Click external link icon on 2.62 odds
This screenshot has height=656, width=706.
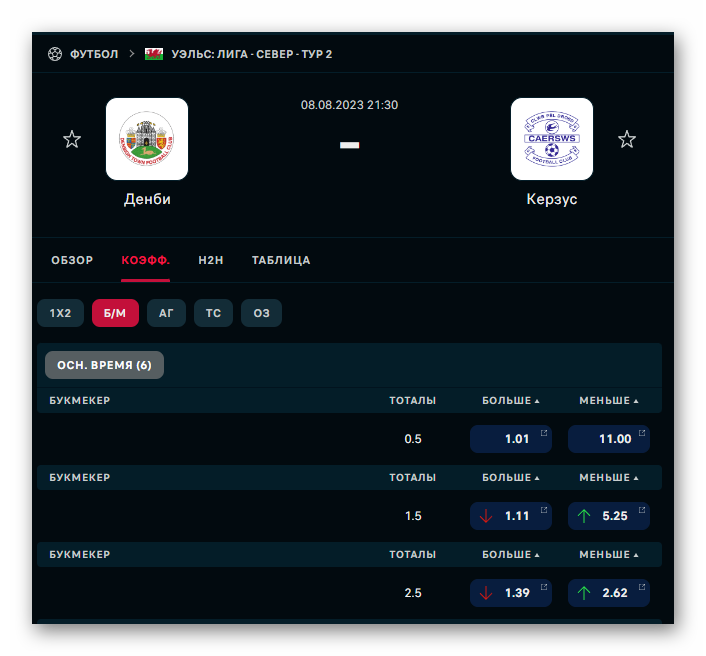pyautogui.click(x=642, y=587)
